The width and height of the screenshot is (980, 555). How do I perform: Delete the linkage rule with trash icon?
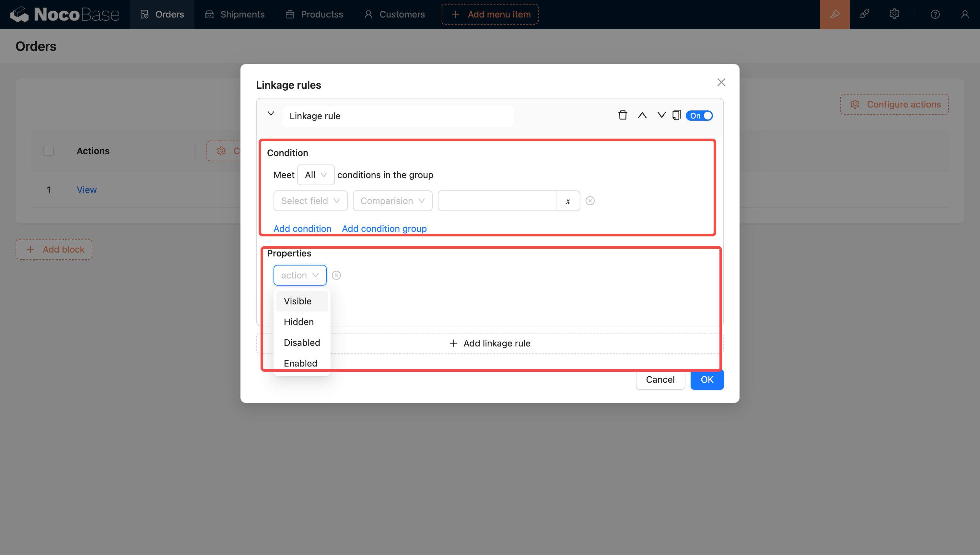click(x=623, y=115)
